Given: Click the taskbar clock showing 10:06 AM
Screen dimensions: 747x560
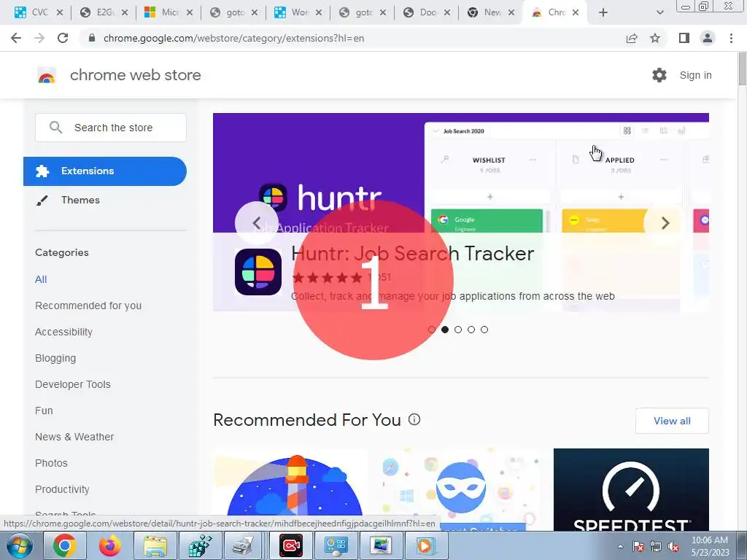Looking at the screenshot, I should click(710, 546).
